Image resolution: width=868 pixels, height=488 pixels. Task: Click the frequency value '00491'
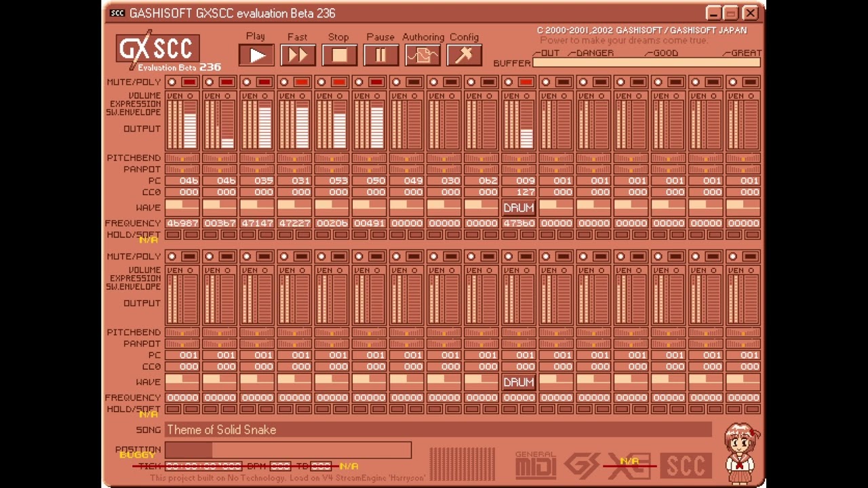point(369,223)
